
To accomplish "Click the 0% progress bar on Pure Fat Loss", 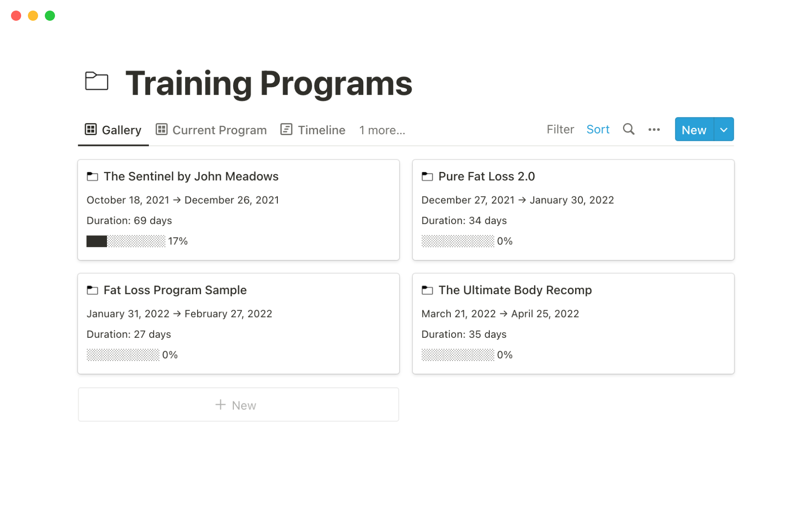I will [458, 241].
